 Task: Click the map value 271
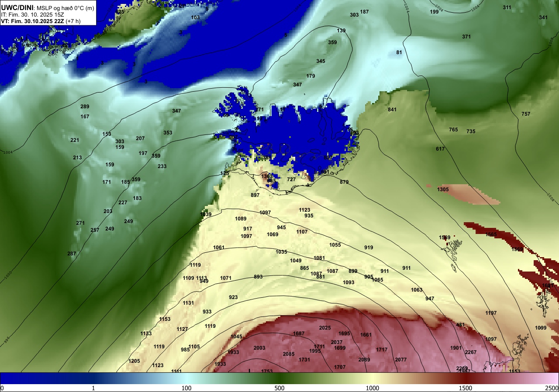tap(80, 223)
